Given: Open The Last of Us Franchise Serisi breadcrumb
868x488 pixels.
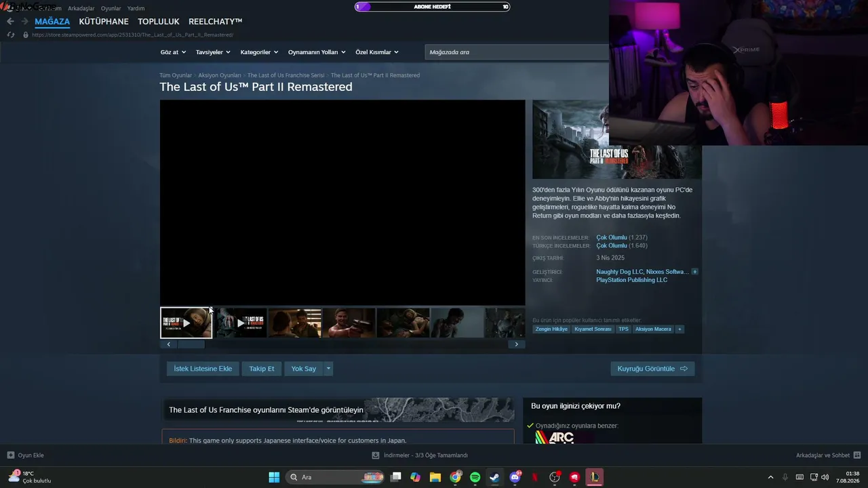Looking at the screenshot, I should pyautogui.click(x=286, y=75).
